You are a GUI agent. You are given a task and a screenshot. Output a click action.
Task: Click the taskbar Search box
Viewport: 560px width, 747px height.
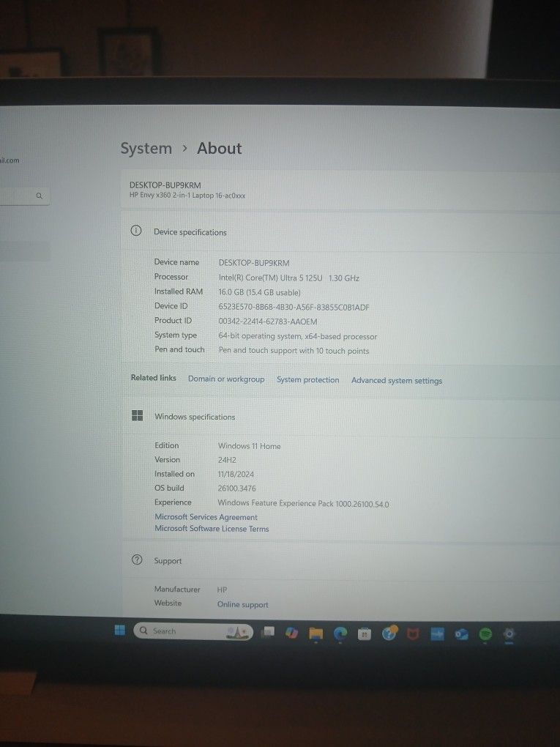point(193,631)
